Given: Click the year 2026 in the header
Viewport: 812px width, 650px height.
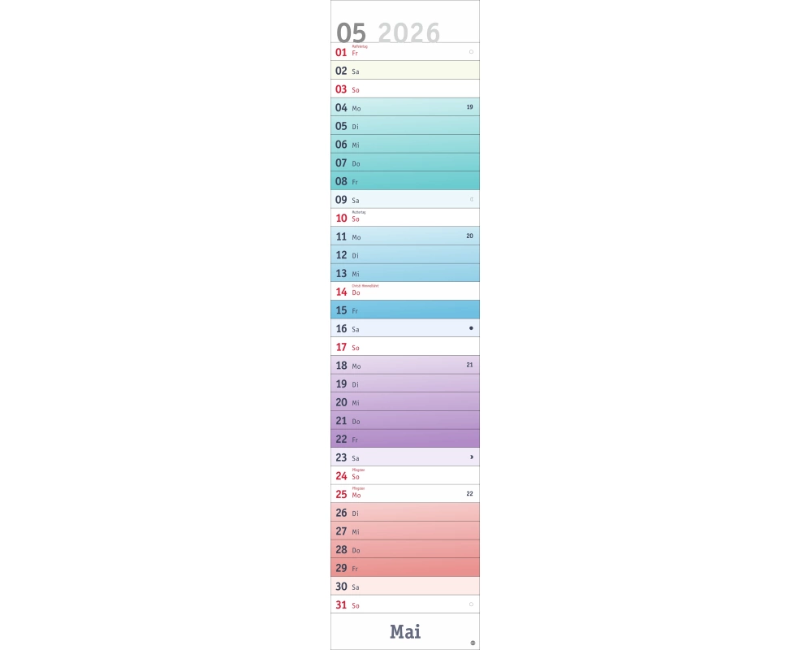Looking at the screenshot, I should click(x=409, y=32).
